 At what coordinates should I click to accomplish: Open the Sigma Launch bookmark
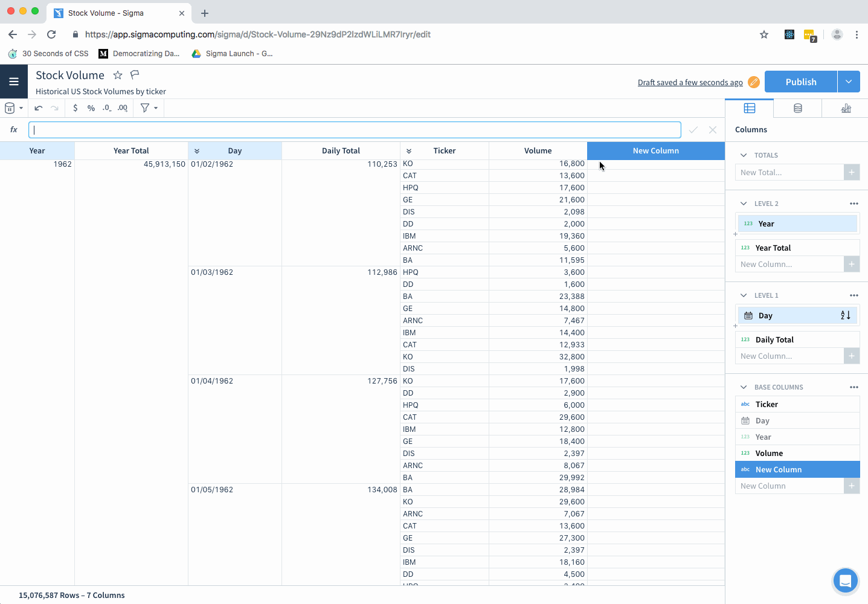coord(232,54)
